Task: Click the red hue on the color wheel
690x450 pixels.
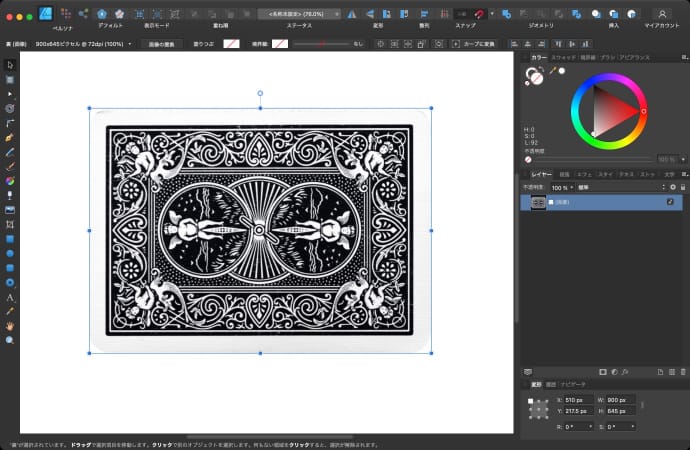Action: tap(643, 110)
